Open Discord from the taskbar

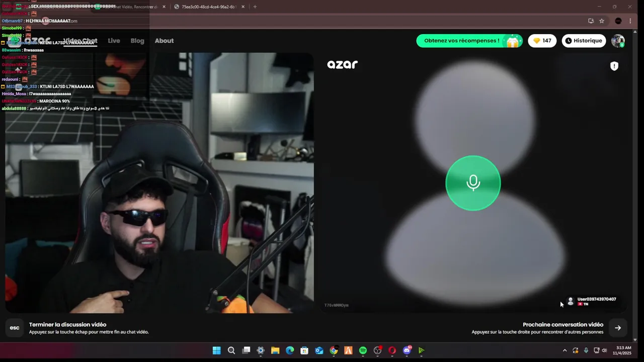(407, 350)
